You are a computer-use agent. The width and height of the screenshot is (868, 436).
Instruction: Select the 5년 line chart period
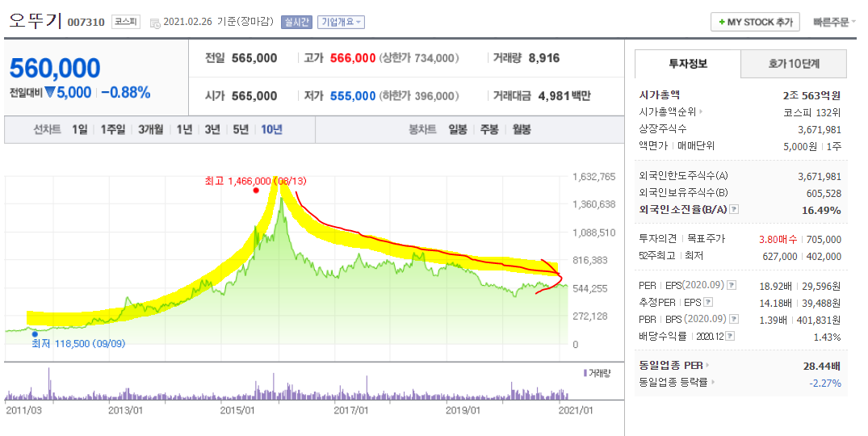[241, 129]
